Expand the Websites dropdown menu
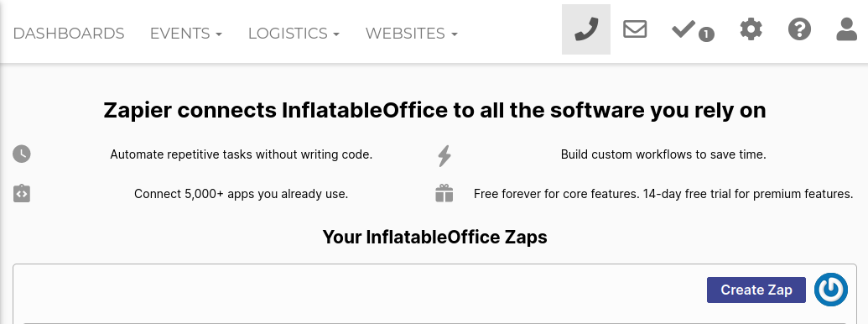The image size is (868, 324). (x=411, y=34)
